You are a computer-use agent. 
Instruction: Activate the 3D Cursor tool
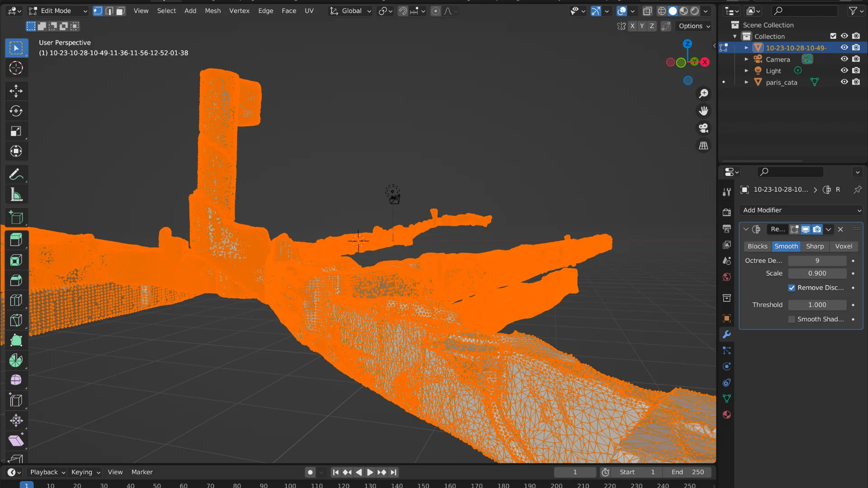tap(16, 68)
